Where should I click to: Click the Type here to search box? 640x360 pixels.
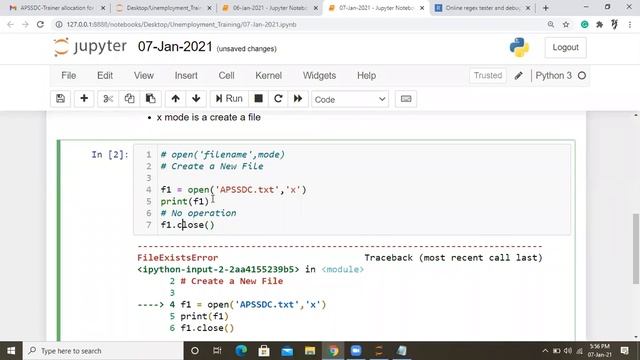point(103,351)
